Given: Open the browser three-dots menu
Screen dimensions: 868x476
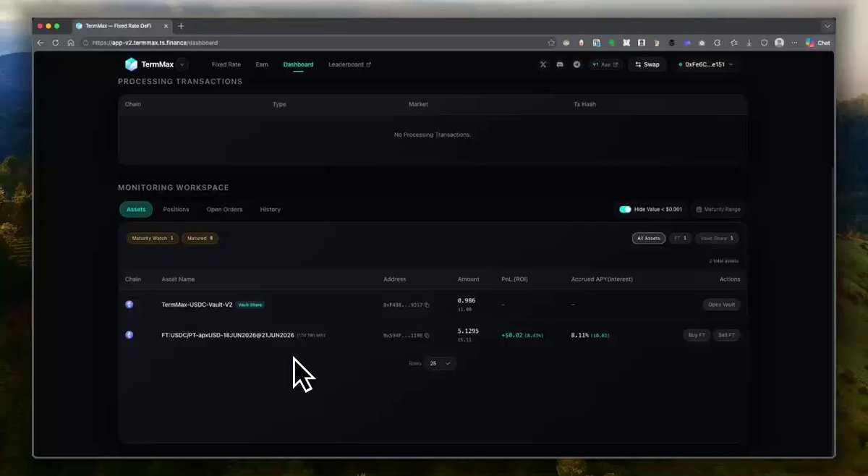Looking at the screenshot, I should coord(794,43).
